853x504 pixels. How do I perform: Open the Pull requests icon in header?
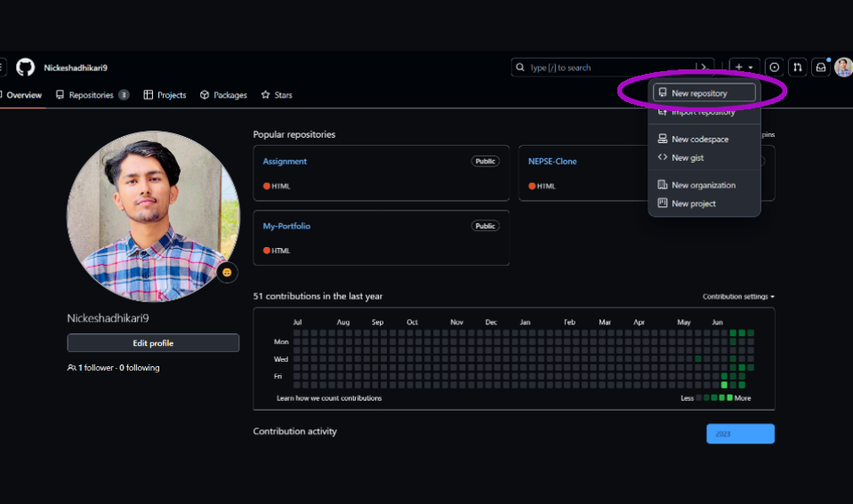point(798,68)
